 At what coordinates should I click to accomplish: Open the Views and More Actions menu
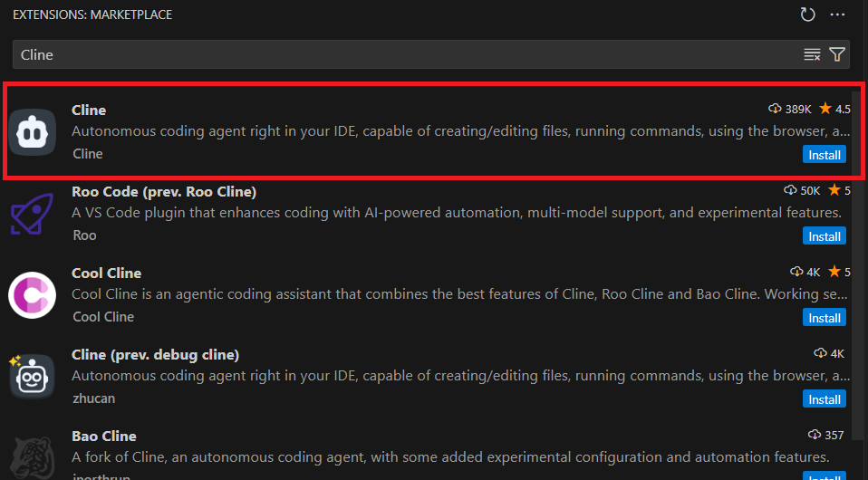tap(837, 14)
